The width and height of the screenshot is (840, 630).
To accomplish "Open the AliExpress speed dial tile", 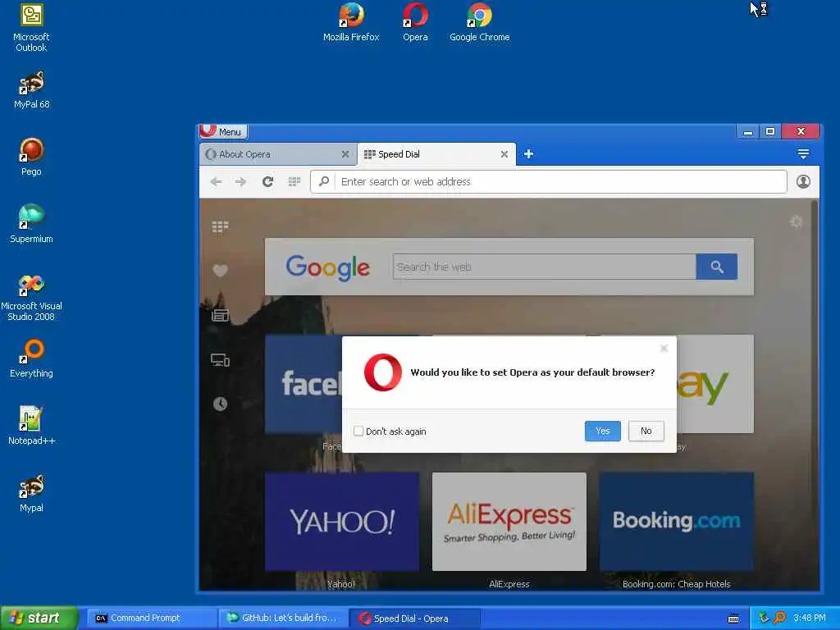I will coord(509,522).
